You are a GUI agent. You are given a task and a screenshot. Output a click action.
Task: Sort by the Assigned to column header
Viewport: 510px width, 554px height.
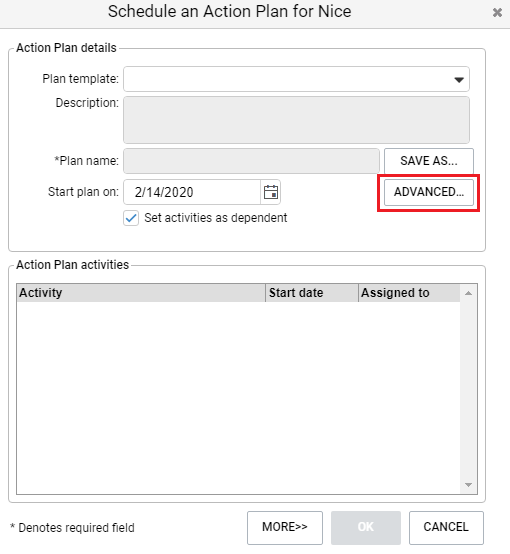[x=409, y=293]
